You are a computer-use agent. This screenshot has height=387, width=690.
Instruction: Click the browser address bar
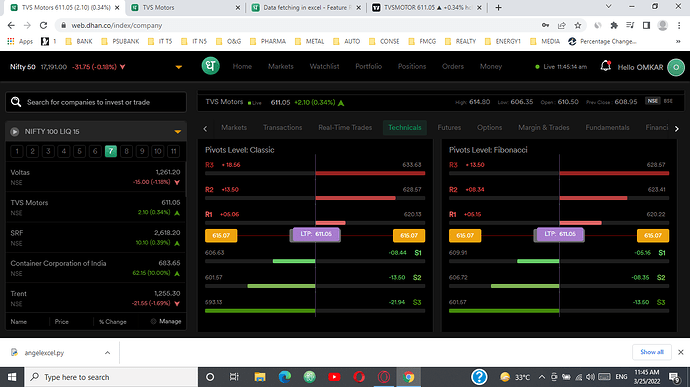pyautogui.click(x=299, y=26)
